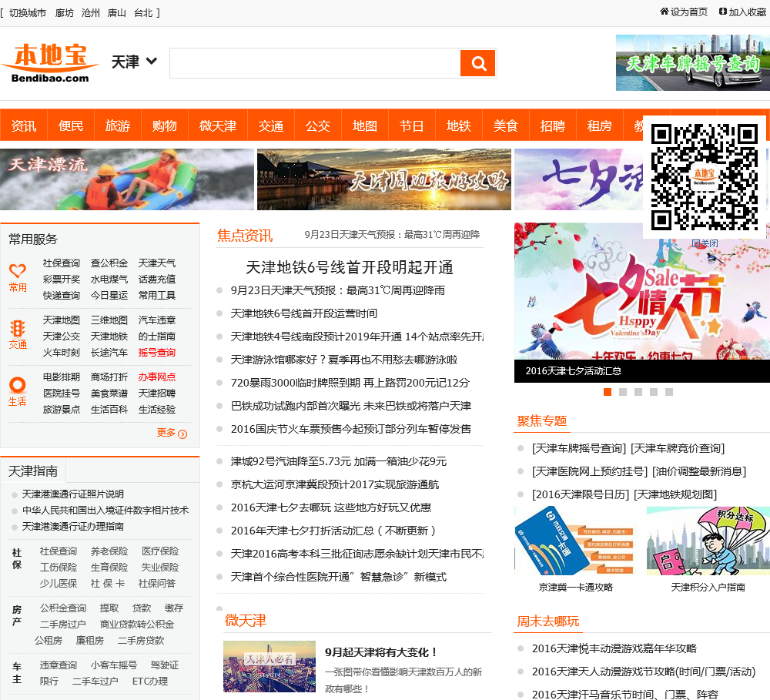
Task: Select the third carousel indicator dot
Action: (638, 392)
